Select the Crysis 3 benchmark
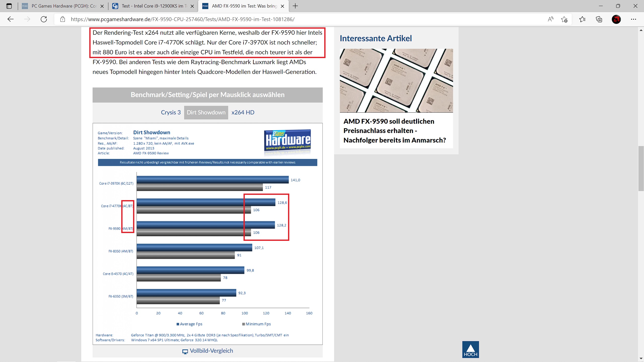This screenshot has width=644, height=362. (x=171, y=112)
